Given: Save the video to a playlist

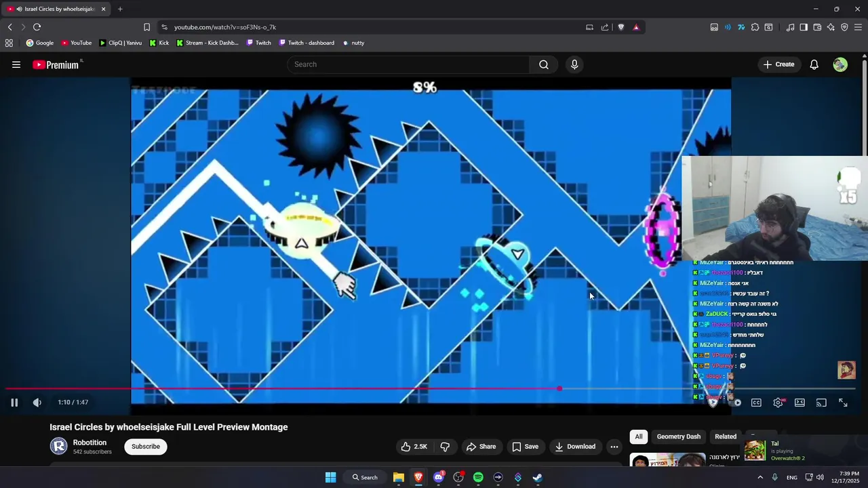Looking at the screenshot, I should click(526, 447).
